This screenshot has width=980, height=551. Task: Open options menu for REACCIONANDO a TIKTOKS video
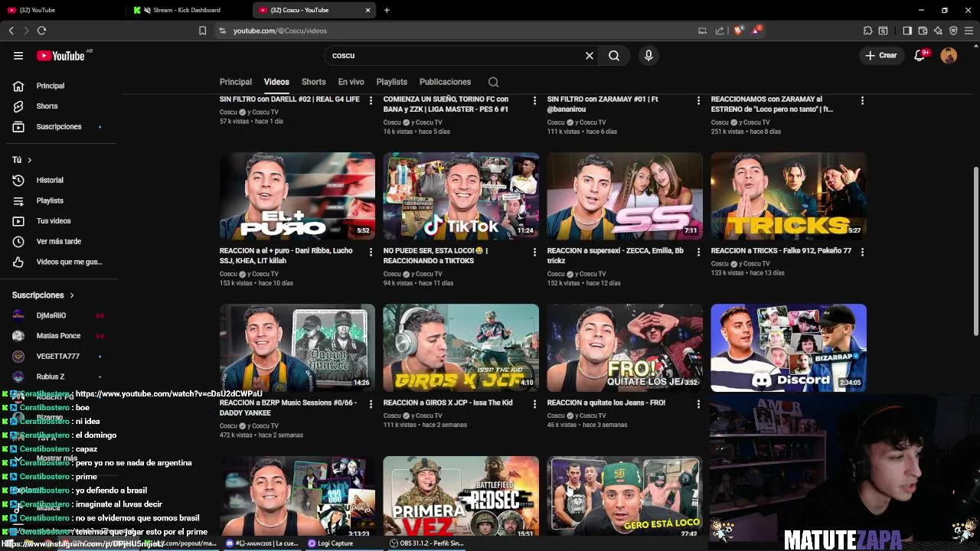coord(534,252)
